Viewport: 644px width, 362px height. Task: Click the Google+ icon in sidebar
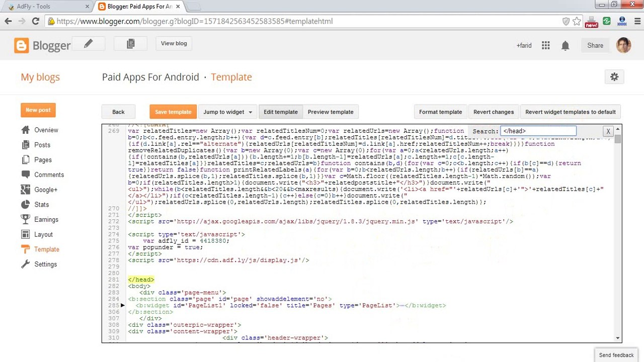pyautogui.click(x=25, y=190)
